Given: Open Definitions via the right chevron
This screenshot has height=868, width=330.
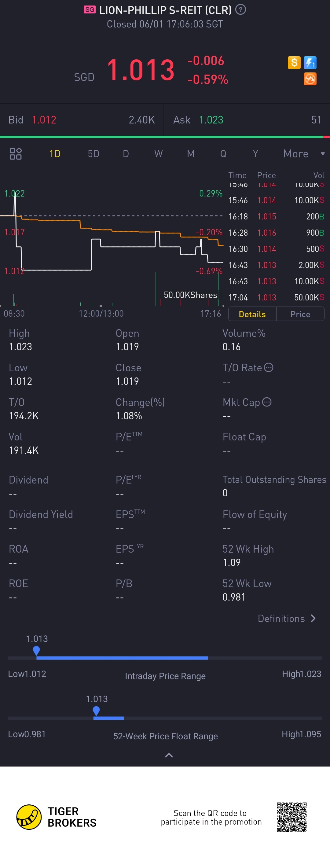Looking at the screenshot, I should 313,618.
